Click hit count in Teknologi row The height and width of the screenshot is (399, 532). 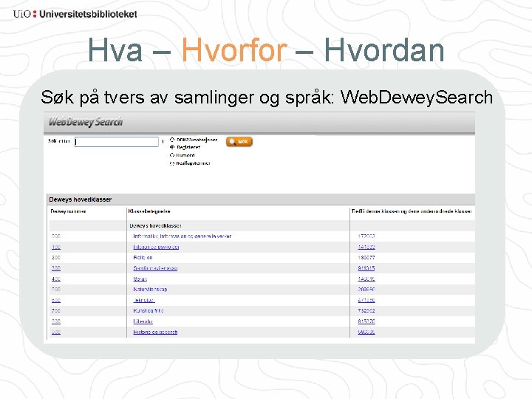366,300
